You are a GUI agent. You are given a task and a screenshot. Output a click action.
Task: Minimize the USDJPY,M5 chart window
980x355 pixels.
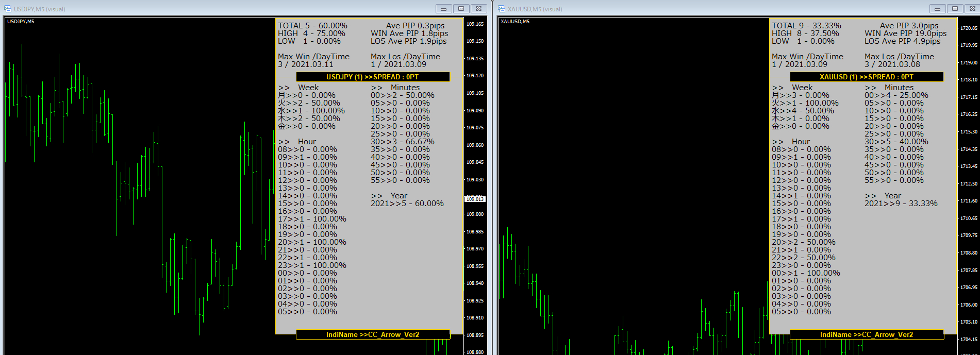click(443, 9)
